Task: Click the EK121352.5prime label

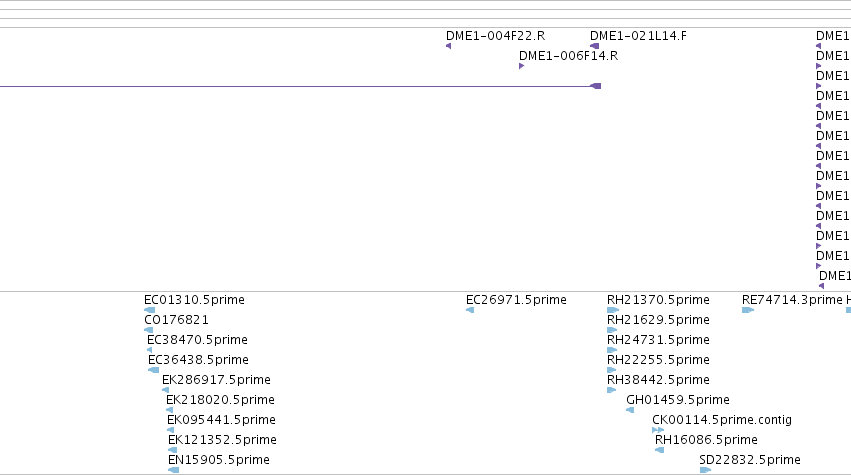Action: pos(223,440)
